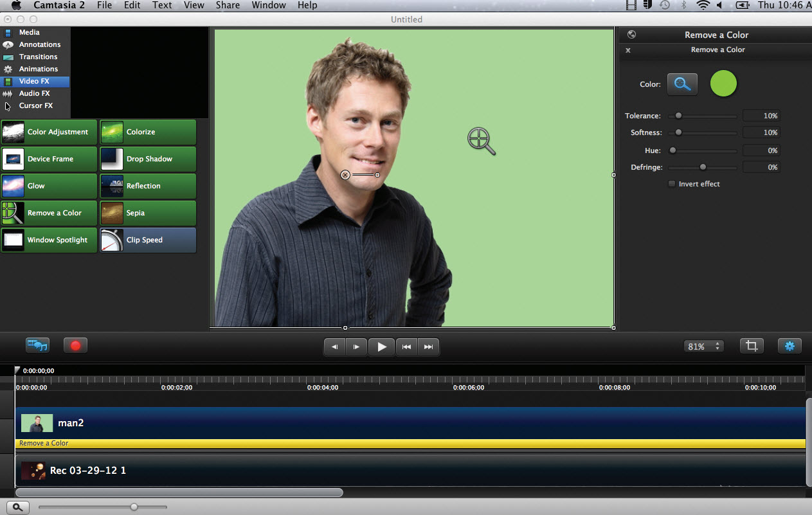Open the green color swatch

click(x=723, y=84)
